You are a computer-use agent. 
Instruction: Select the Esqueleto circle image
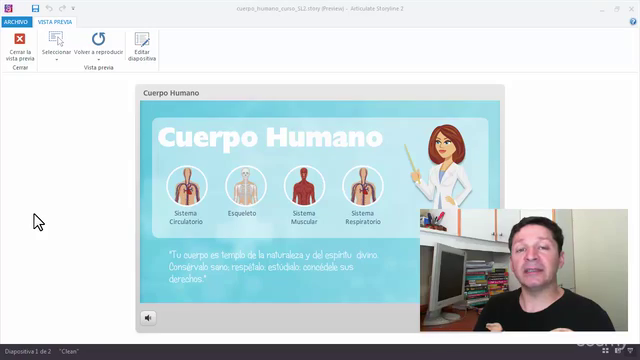point(246,186)
